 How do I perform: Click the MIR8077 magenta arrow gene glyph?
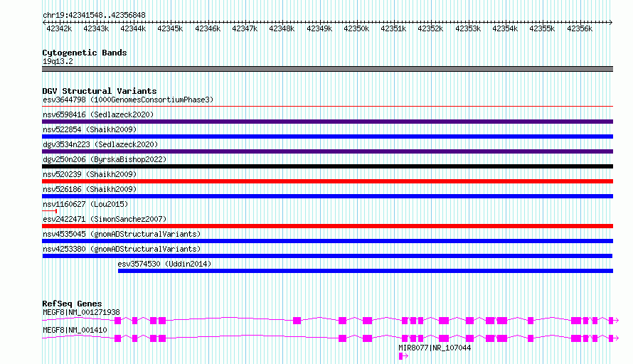point(403,356)
